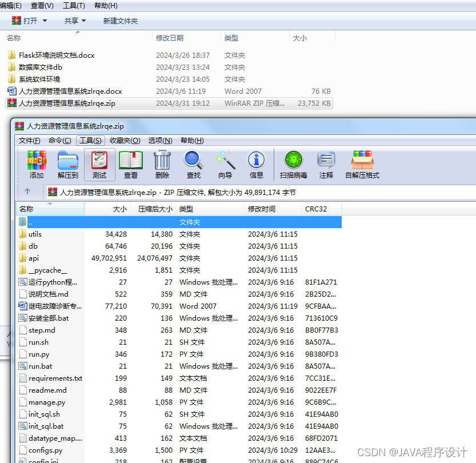Viewport: 476px width, 463px height.
Task: Click the zip archive icon in Explorer list
Action: [x=11, y=103]
